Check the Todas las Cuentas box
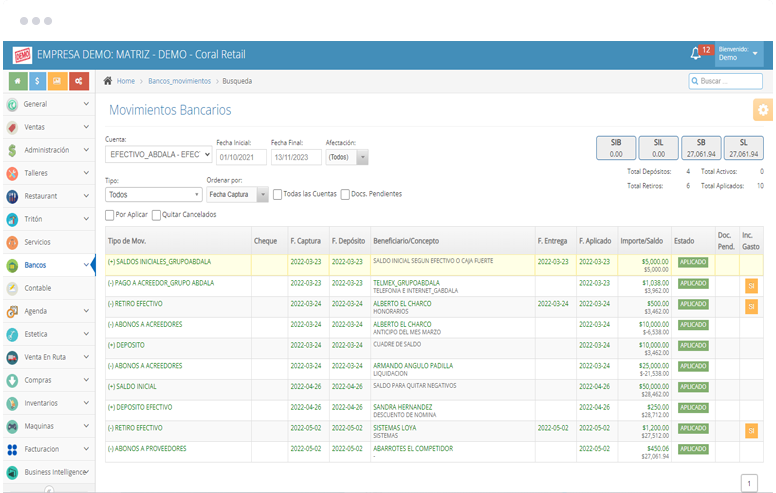The height and width of the screenshot is (493, 776). click(x=278, y=195)
